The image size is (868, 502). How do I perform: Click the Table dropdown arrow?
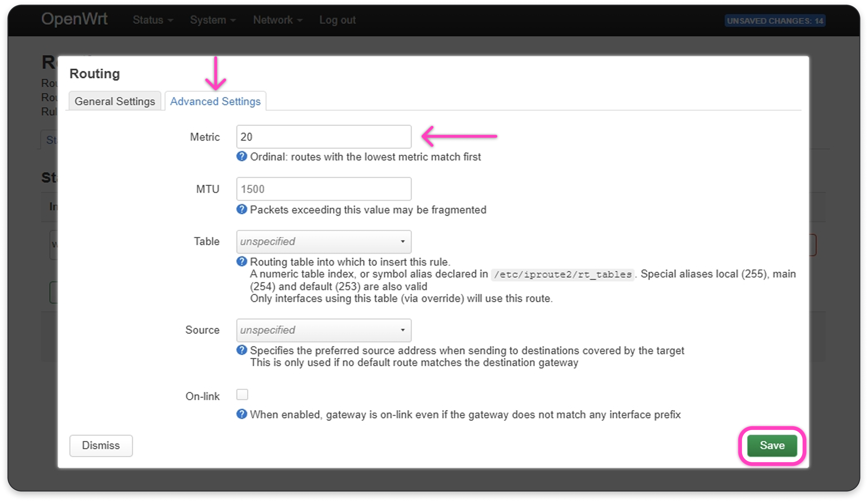point(402,242)
